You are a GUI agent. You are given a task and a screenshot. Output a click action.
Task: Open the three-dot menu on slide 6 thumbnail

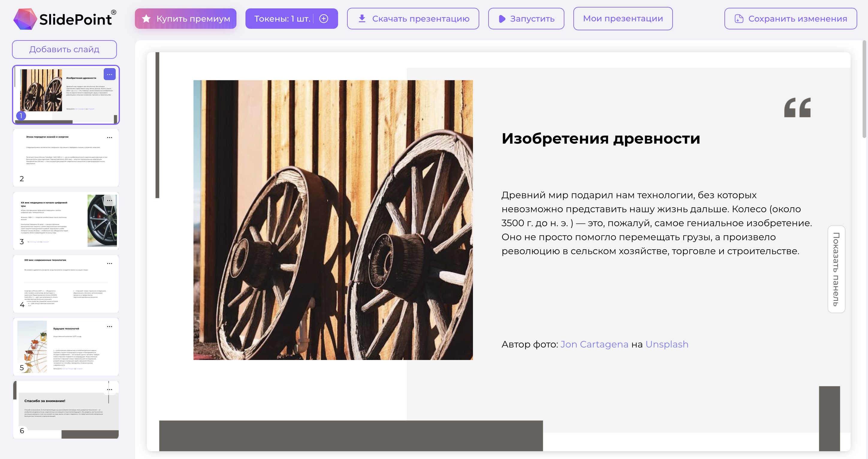109,389
